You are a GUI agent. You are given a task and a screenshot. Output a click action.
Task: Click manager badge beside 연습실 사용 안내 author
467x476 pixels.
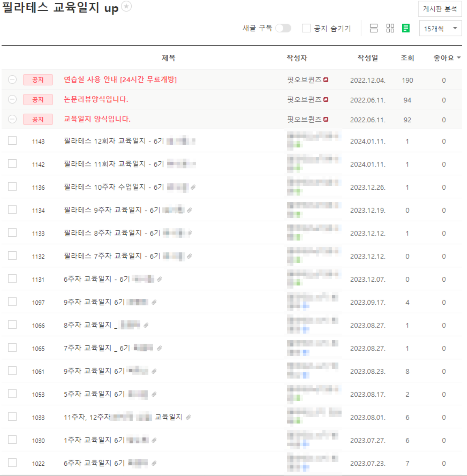pos(326,80)
